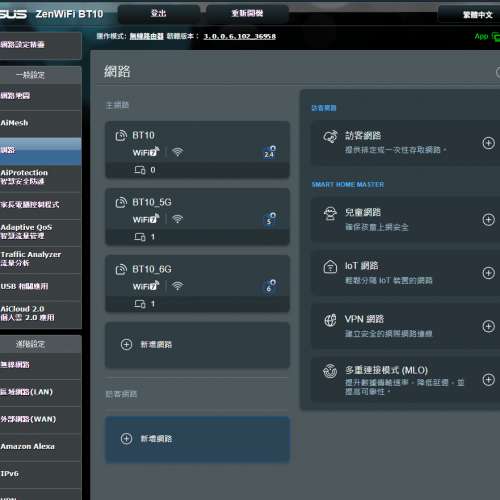The height and width of the screenshot is (500, 500).
Task: Click the WiFi 7 badge on BT10_6G card
Action: [146, 286]
